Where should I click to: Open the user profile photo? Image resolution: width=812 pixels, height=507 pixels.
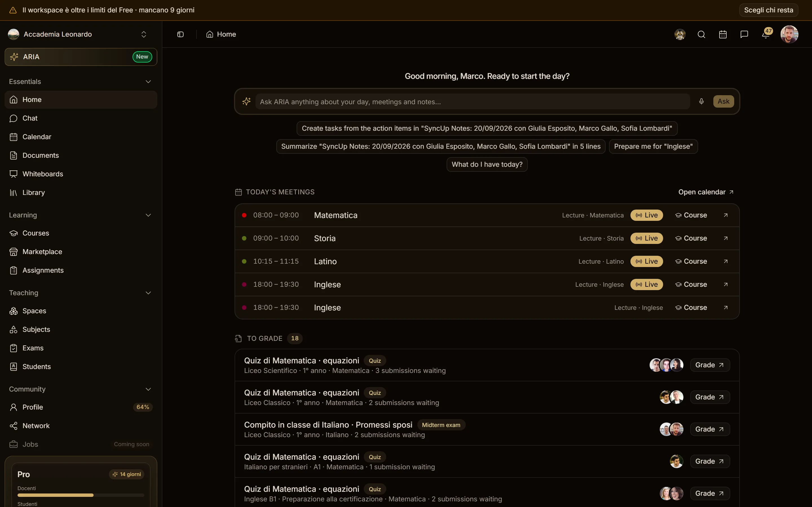(x=789, y=34)
